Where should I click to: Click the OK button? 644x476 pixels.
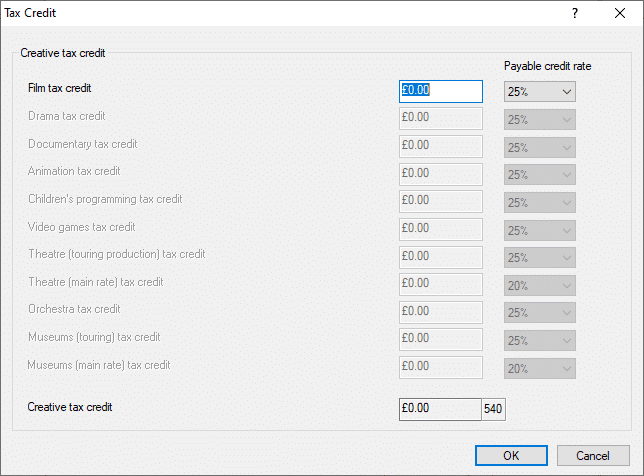click(511, 455)
